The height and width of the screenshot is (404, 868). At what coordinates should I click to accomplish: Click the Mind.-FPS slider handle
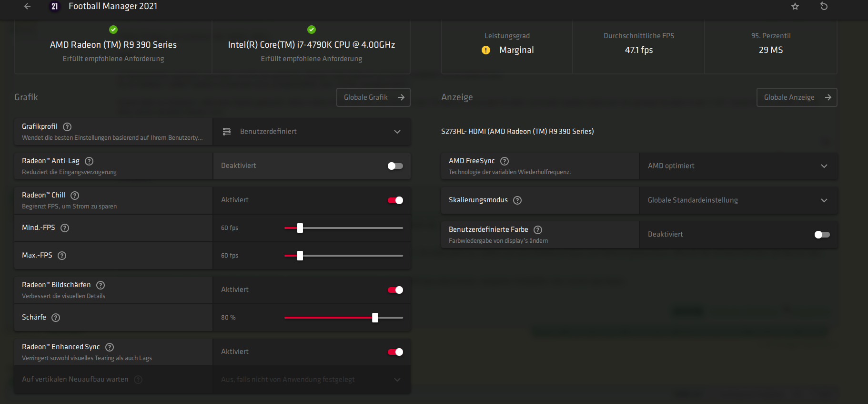pos(300,228)
